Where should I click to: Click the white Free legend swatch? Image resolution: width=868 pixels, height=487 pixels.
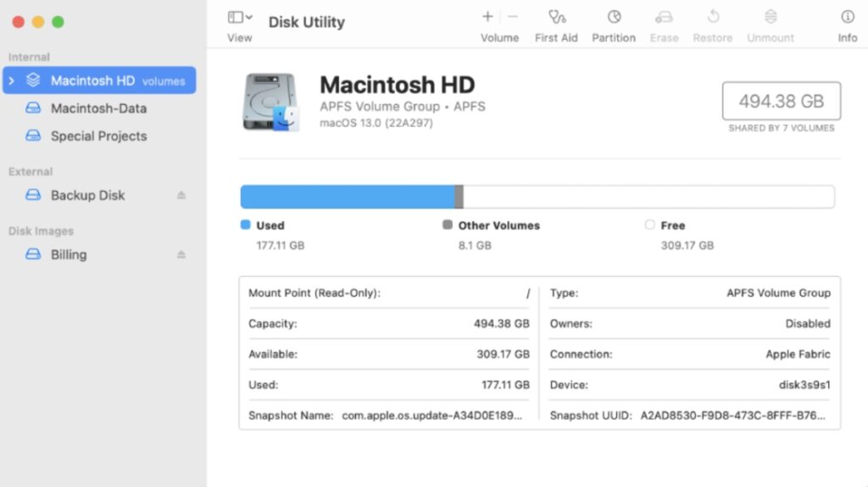pos(650,224)
